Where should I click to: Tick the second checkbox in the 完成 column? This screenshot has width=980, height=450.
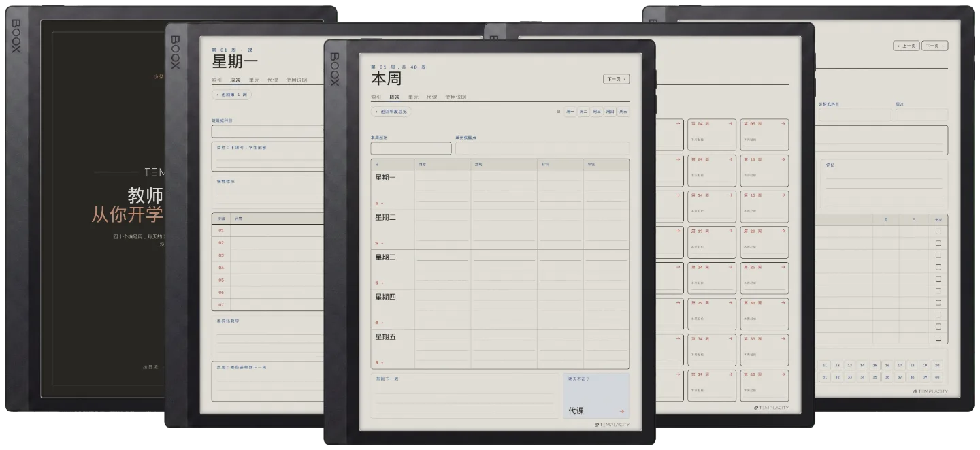(938, 244)
